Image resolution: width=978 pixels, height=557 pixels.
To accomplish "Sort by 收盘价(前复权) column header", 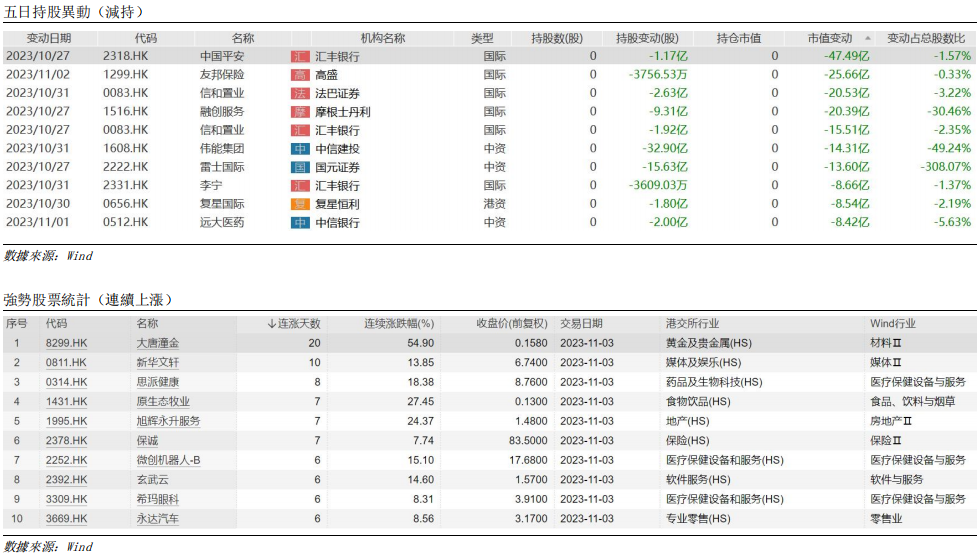I will click(x=511, y=324).
